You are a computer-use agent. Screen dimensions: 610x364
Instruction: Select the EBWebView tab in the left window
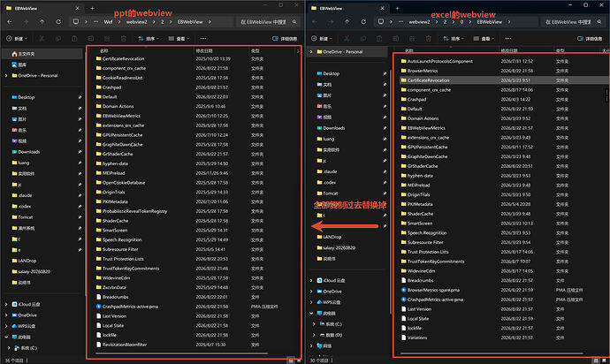pos(42,8)
